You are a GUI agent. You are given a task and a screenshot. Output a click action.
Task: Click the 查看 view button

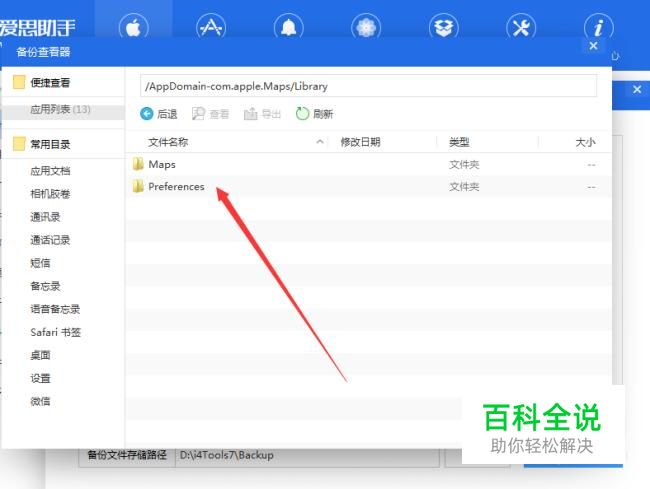(x=211, y=114)
